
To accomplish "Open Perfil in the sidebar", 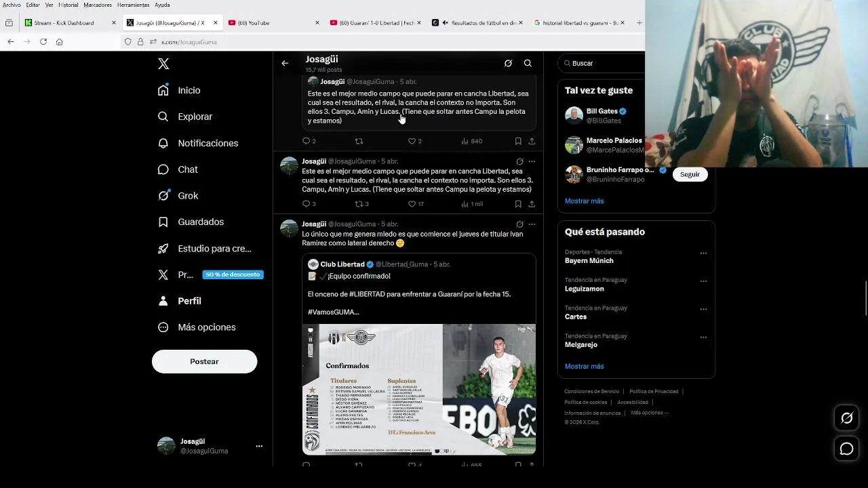I will click(x=179, y=301).
